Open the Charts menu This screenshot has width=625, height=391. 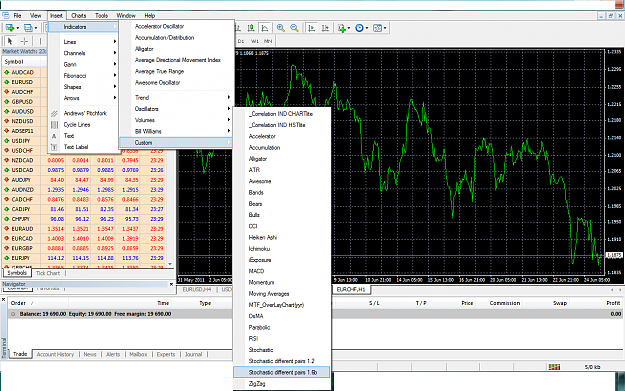79,16
